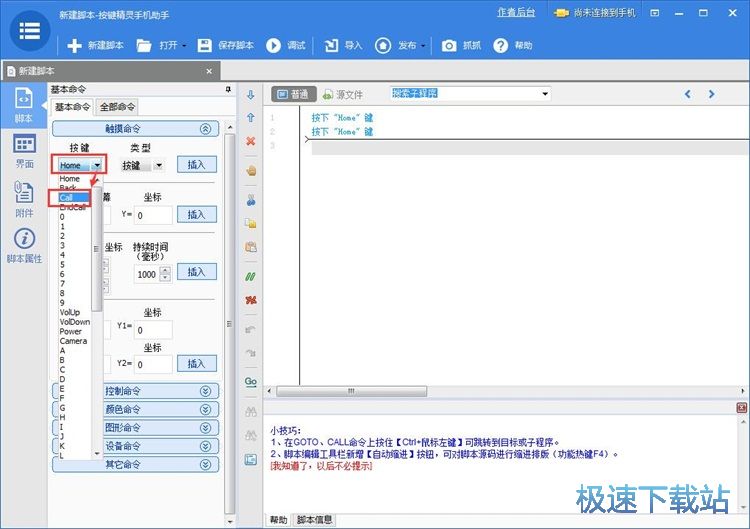750x529 pixels.
Task: Click the red uncomment icon
Action: 251,300
